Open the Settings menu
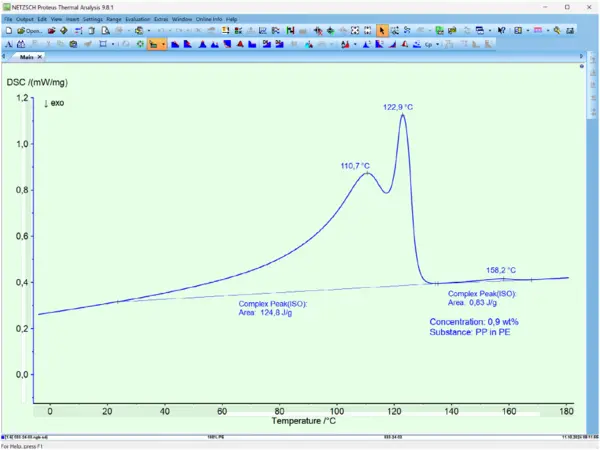This screenshot has width=600, height=450. pos(93,19)
